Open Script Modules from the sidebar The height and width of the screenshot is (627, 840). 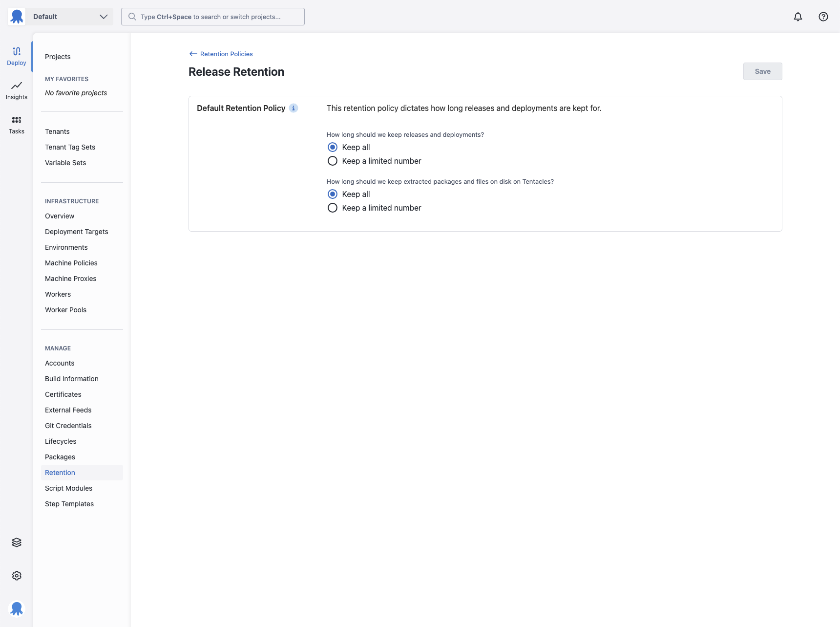pos(68,488)
